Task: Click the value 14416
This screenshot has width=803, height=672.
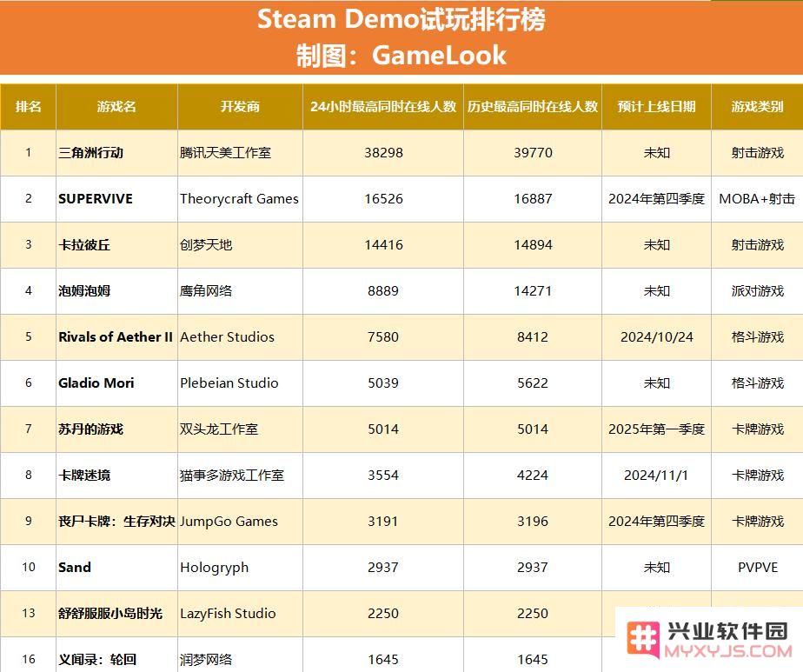Action: click(x=383, y=245)
